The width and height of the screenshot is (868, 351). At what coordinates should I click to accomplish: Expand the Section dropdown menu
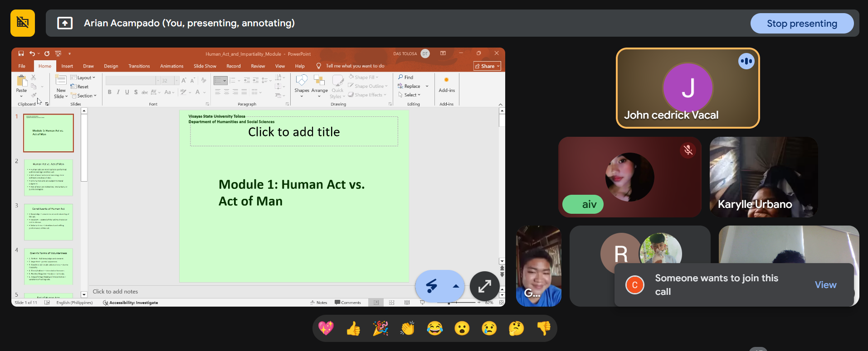tap(85, 96)
